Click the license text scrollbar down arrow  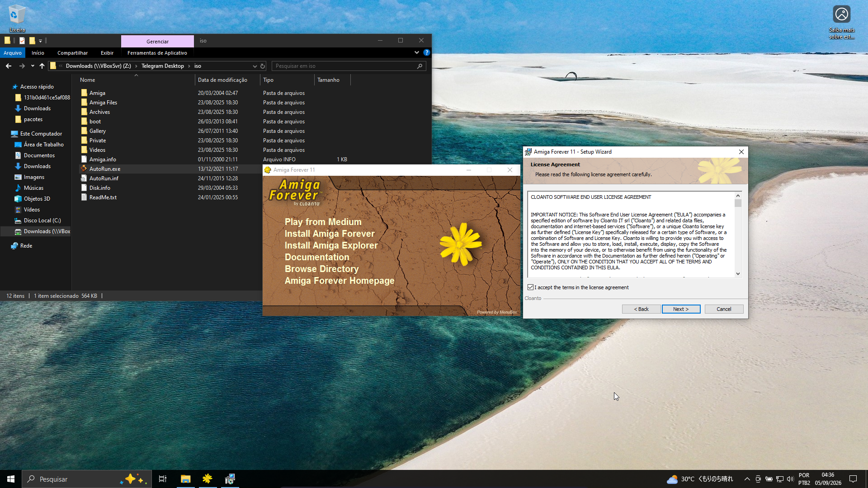[x=738, y=274]
